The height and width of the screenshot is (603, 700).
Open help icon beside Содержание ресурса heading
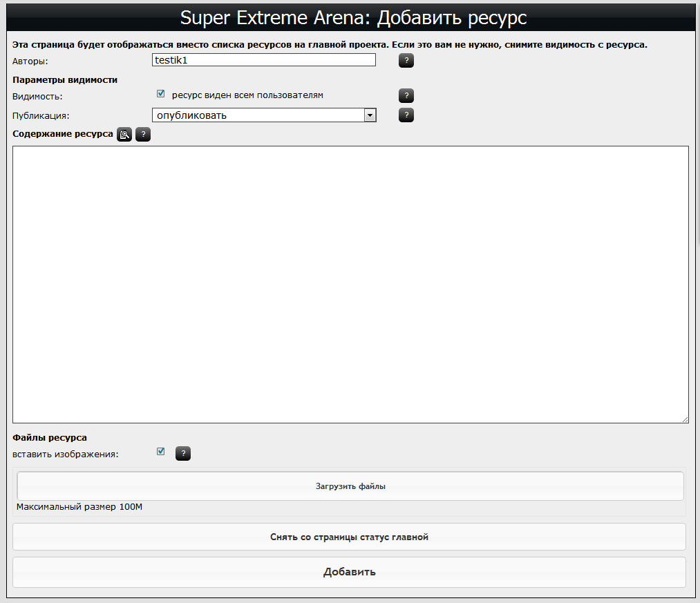143,135
